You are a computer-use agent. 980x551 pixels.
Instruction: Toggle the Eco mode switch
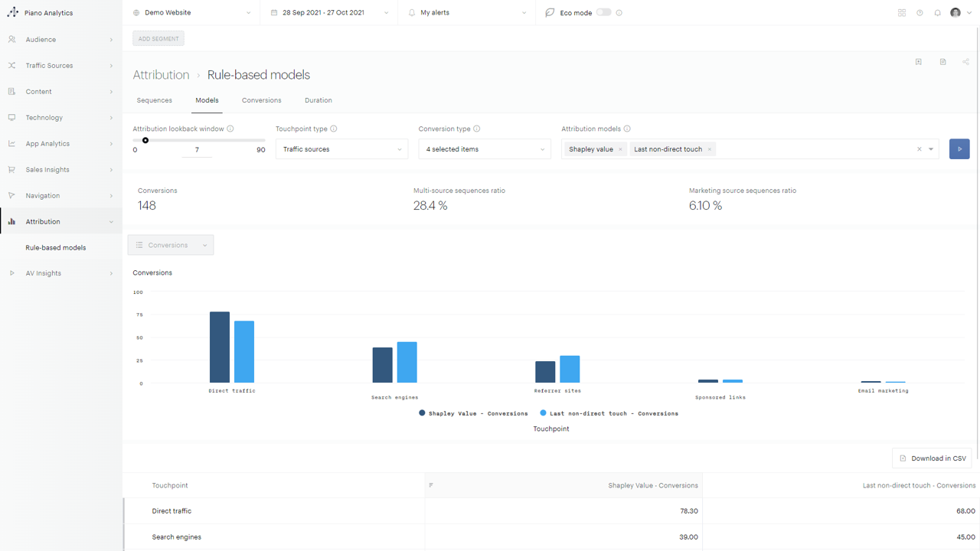coord(604,12)
